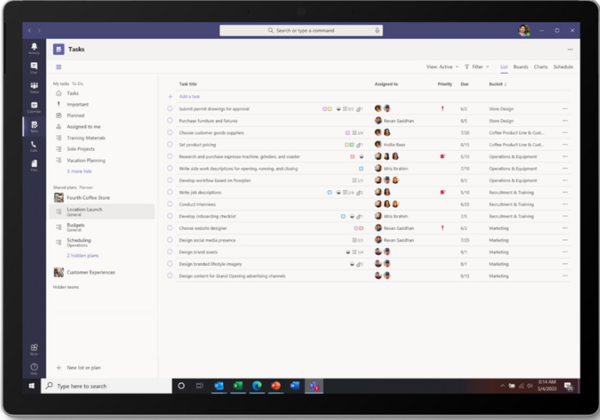Expand 2 hidden plans
The image size is (600, 420).
83,256
